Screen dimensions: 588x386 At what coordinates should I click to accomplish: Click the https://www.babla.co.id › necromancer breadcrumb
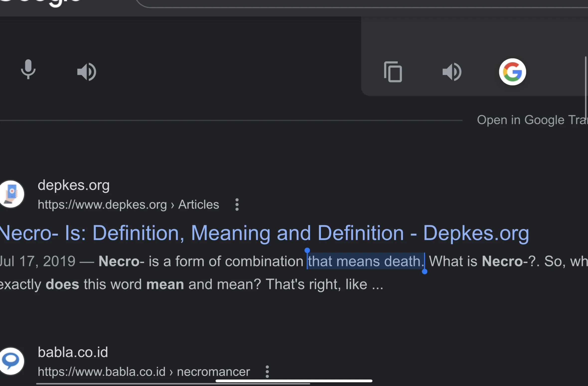click(144, 372)
